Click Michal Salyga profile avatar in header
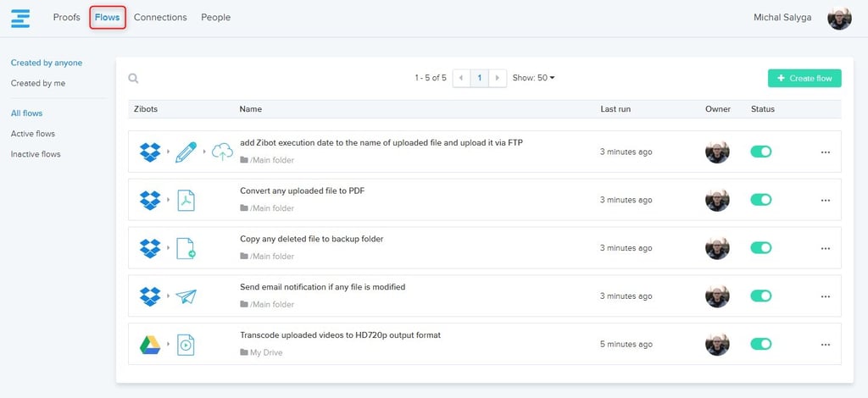 click(839, 18)
